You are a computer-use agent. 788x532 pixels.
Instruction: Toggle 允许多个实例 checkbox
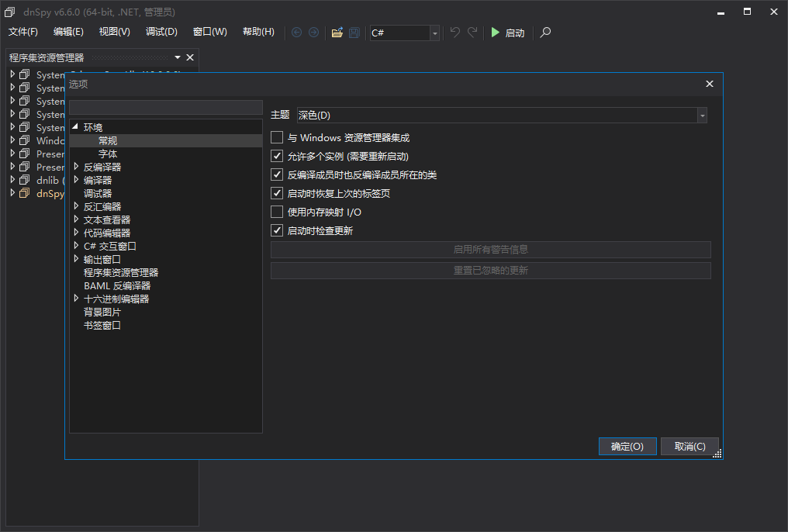(277, 156)
